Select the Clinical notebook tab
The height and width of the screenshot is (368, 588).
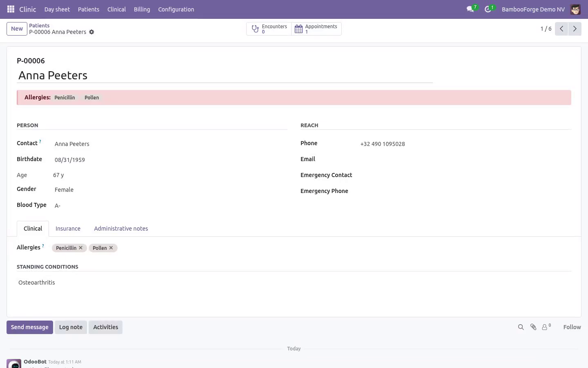(33, 229)
